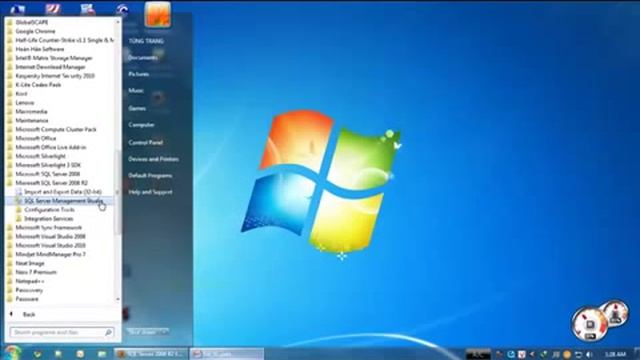Open the Nero 7 Premium folder
The image size is (640, 360).
(x=36, y=272)
